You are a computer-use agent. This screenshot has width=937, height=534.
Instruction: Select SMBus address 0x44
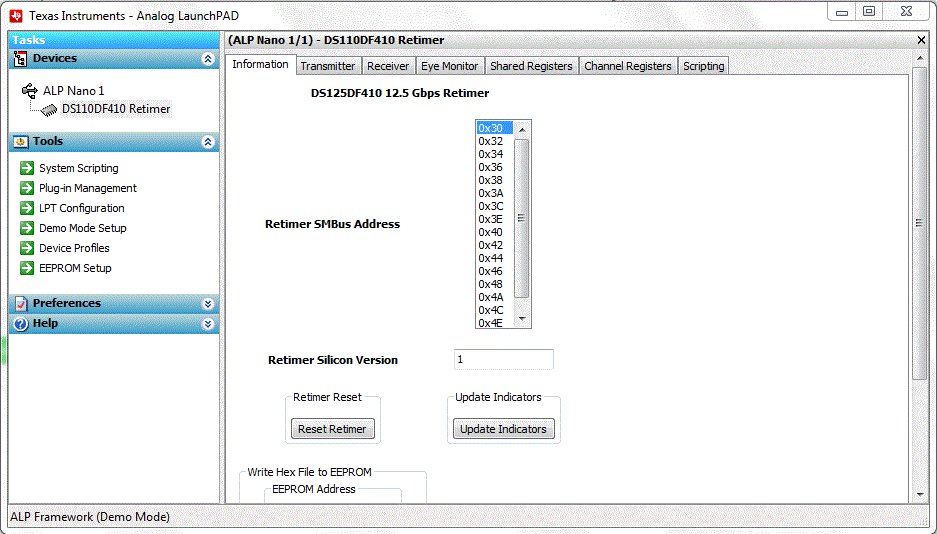click(x=495, y=258)
